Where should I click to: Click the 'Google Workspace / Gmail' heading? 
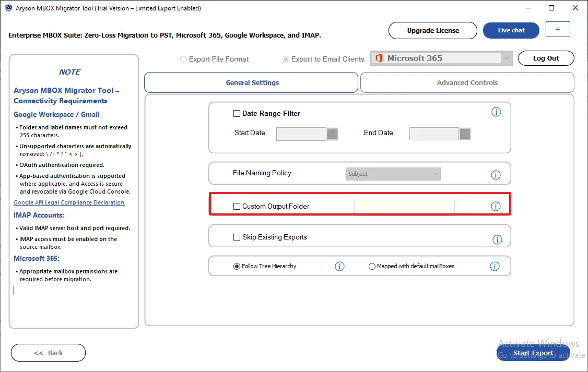coord(56,115)
